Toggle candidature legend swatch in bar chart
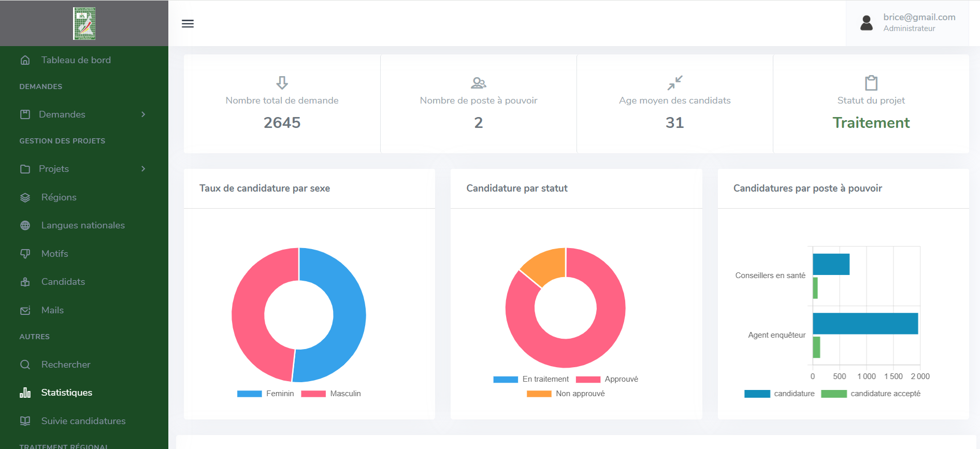The height and width of the screenshot is (449, 980). [757, 394]
